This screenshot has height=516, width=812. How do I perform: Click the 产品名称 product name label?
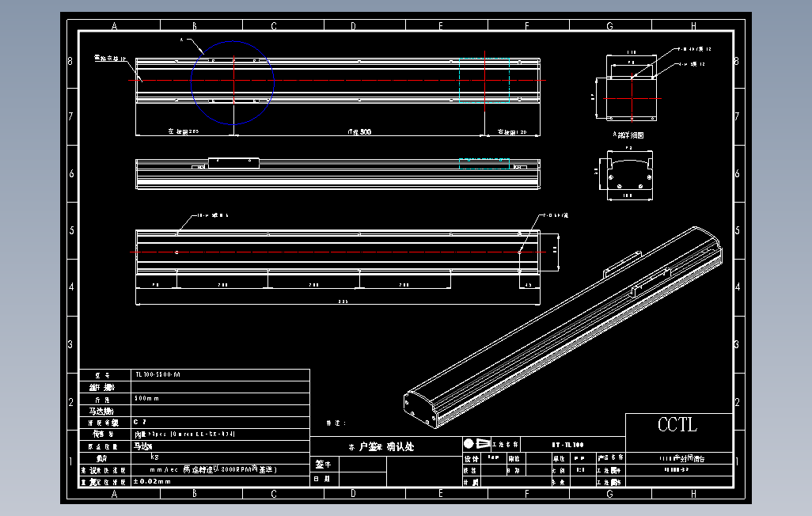610,458
